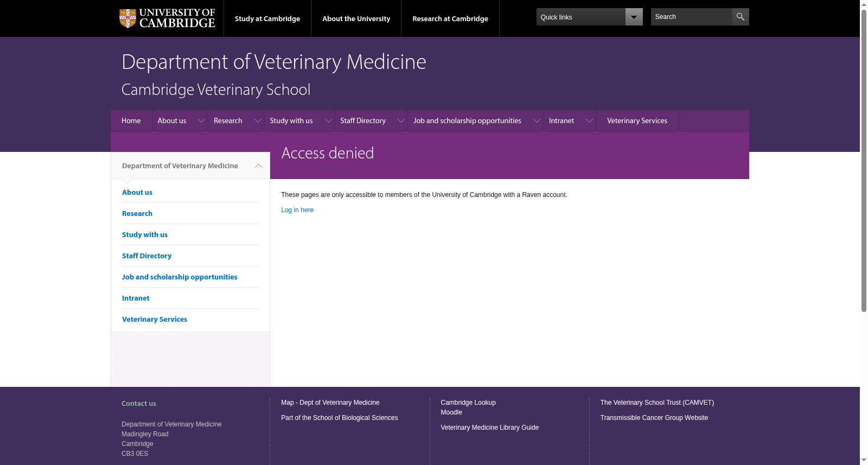The height and width of the screenshot is (465, 868).
Task: Open Veterinary Medicine Library Guide link
Action: (x=490, y=428)
